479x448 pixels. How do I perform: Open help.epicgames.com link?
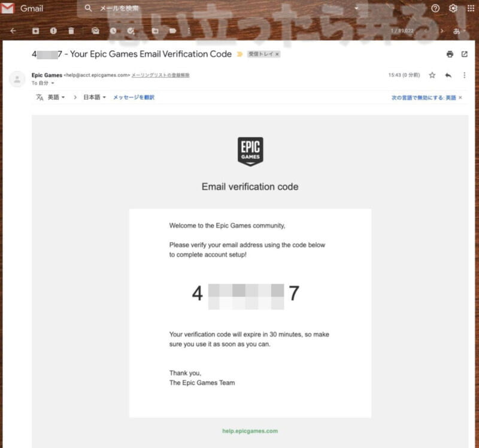[250, 431]
